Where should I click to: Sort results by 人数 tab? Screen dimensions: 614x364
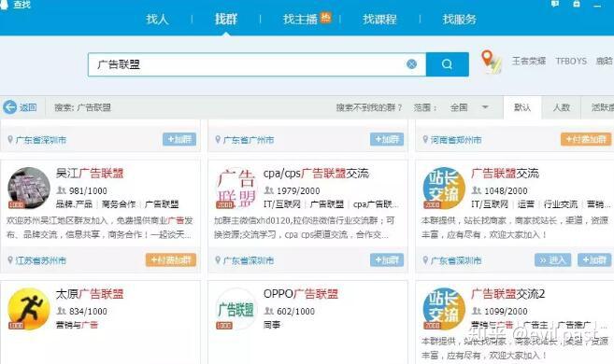pos(561,107)
